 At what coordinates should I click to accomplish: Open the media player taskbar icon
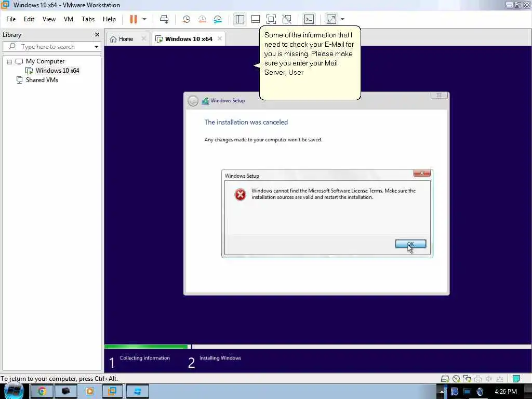point(90,392)
